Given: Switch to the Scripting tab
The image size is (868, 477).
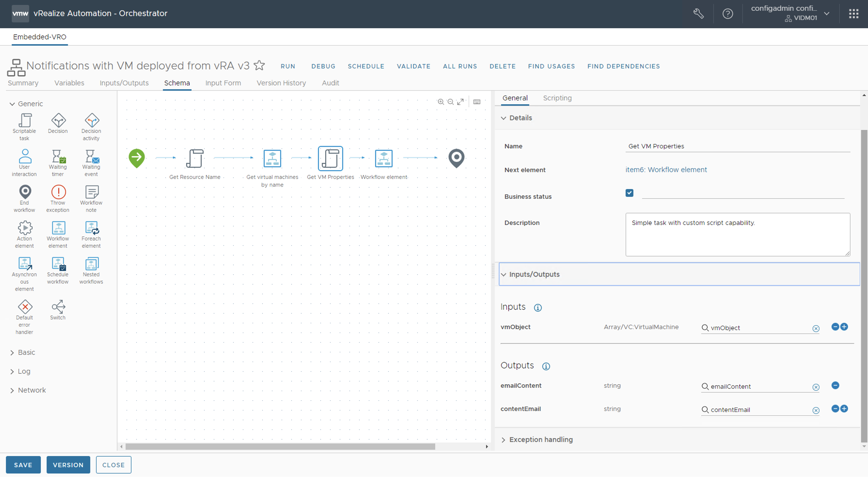Looking at the screenshot, I should [x=557, y=98].
